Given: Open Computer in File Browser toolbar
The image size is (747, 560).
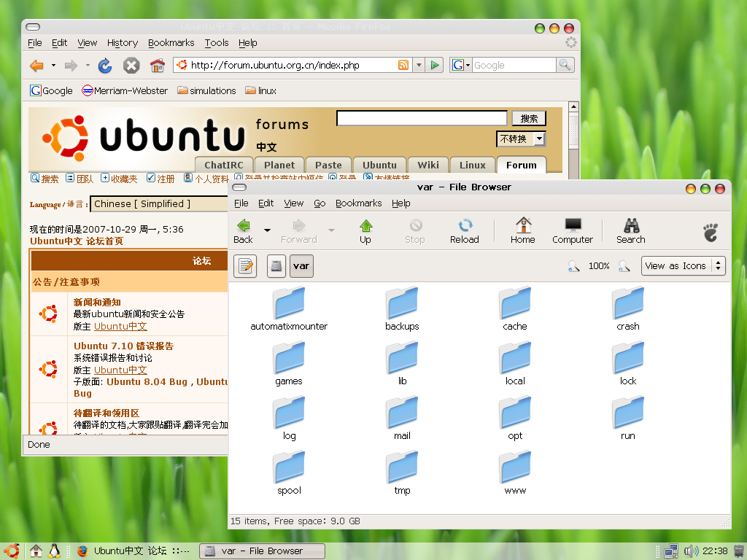Looking at the screenshot, I should coord(573,231).
